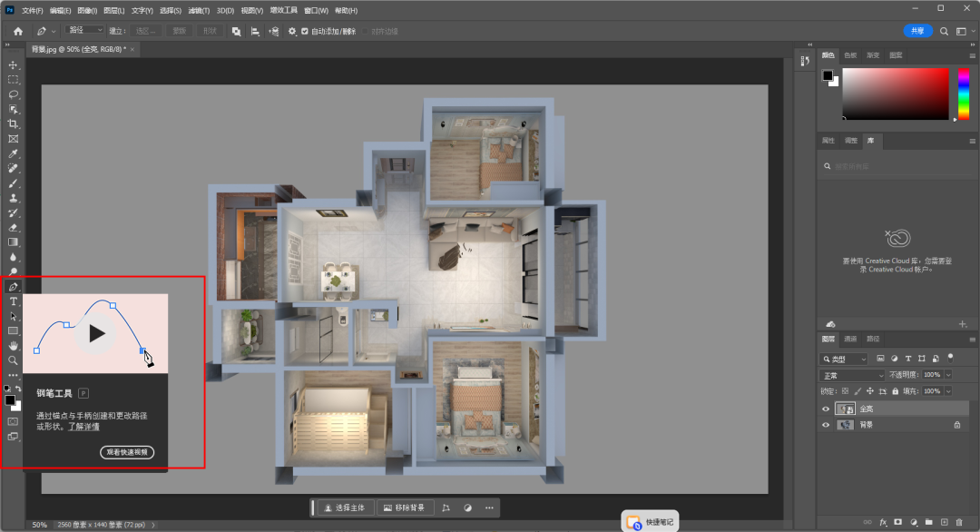Select the Eraser tool

coord(13,228)
